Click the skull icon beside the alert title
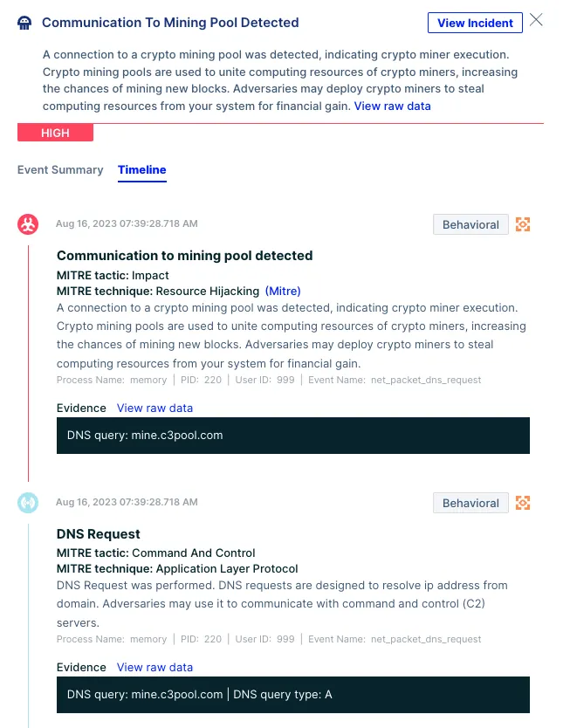This screenshot has width=563, height=728. tap(24, 23)
